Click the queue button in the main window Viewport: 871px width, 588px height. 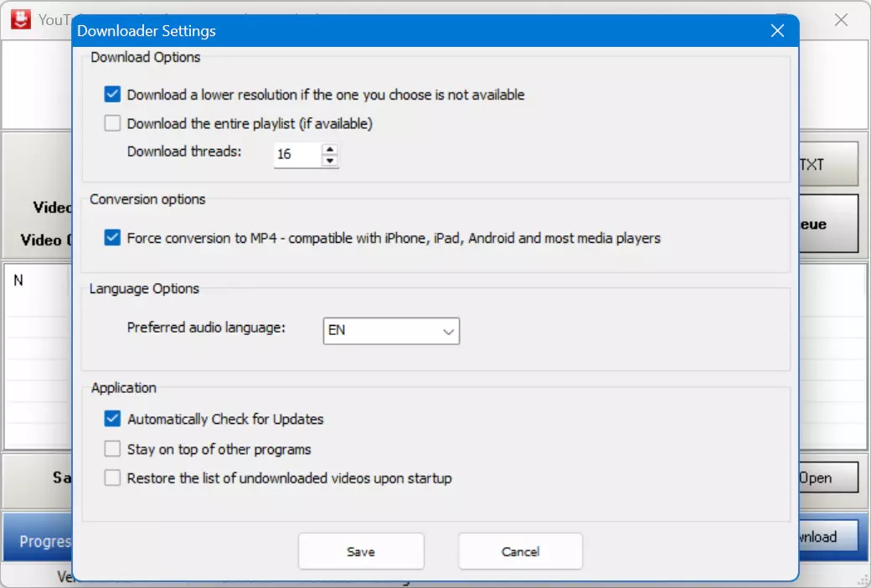[829, 224]
